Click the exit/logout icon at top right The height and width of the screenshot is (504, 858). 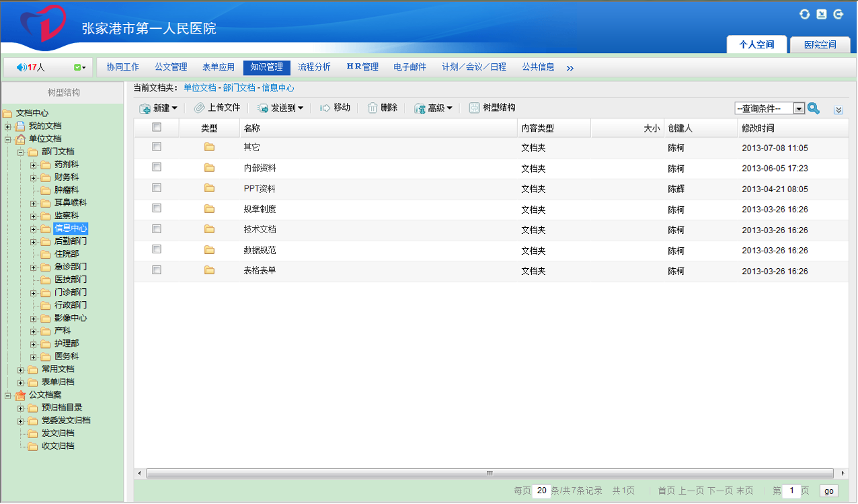coord(838,13)
